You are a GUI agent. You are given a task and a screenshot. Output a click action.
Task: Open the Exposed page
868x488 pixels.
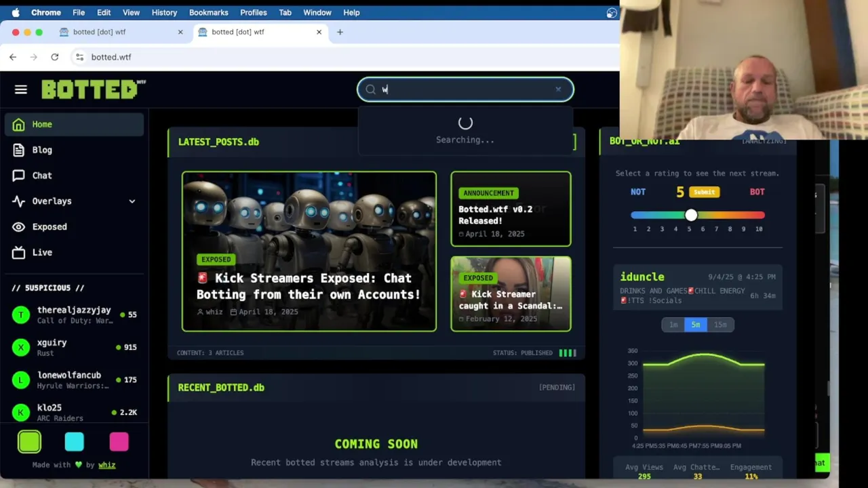click(74, 227)
